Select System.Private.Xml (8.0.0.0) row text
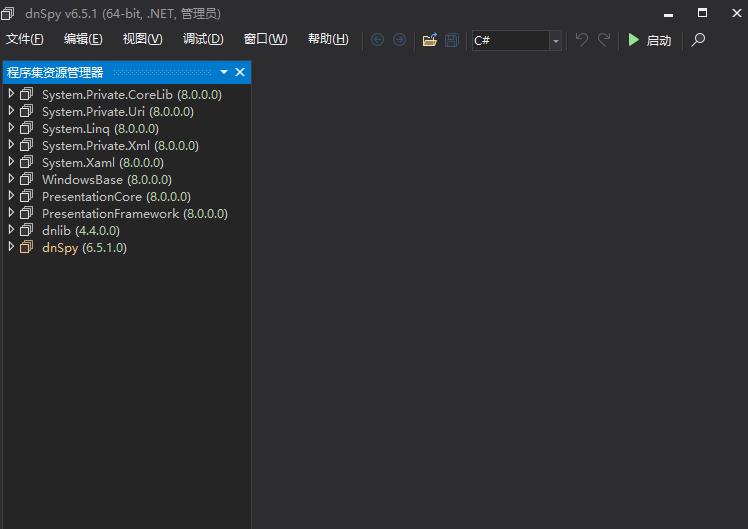 (x=120, y=145)
